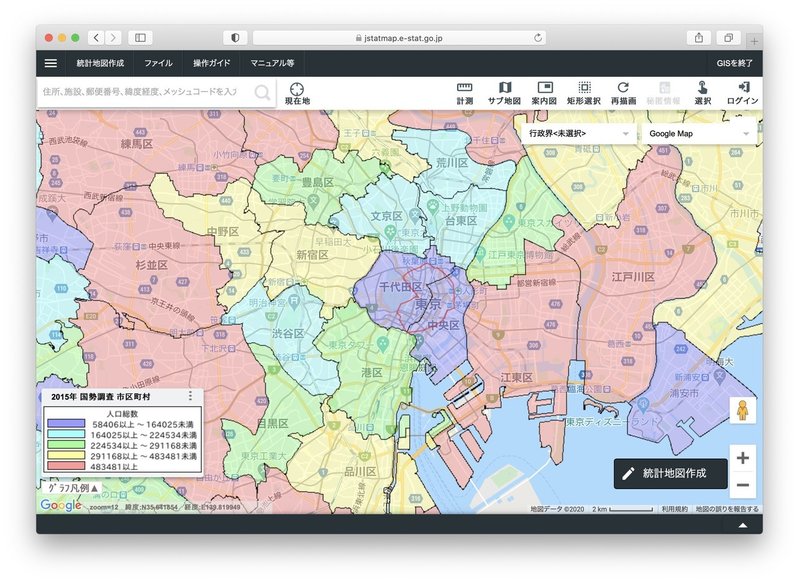Click the Safari share icon
Viewport: 800px width, 583px height.
699,38
